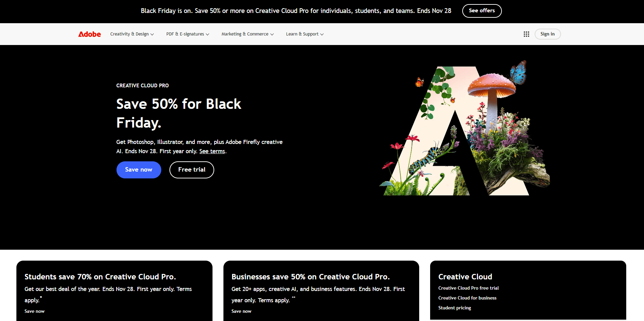
Task: Open the See terms link
Action: pos(212,151)
